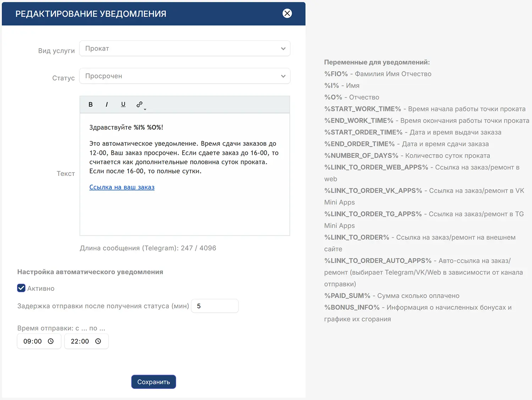
Task: Click the %PAID_SUM% variable entry
Action: click(347, 295)
